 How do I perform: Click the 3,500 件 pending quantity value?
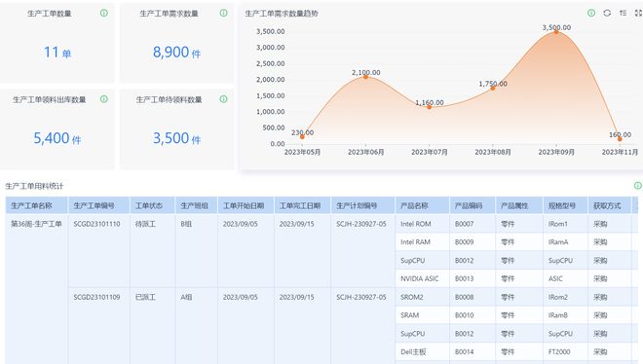(x=176, y=138)
